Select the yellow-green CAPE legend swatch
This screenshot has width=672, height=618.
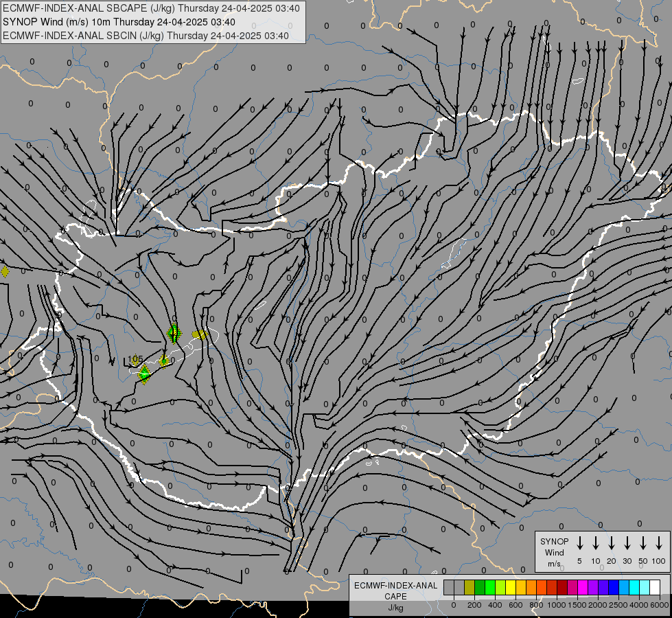tap(500, 587)
